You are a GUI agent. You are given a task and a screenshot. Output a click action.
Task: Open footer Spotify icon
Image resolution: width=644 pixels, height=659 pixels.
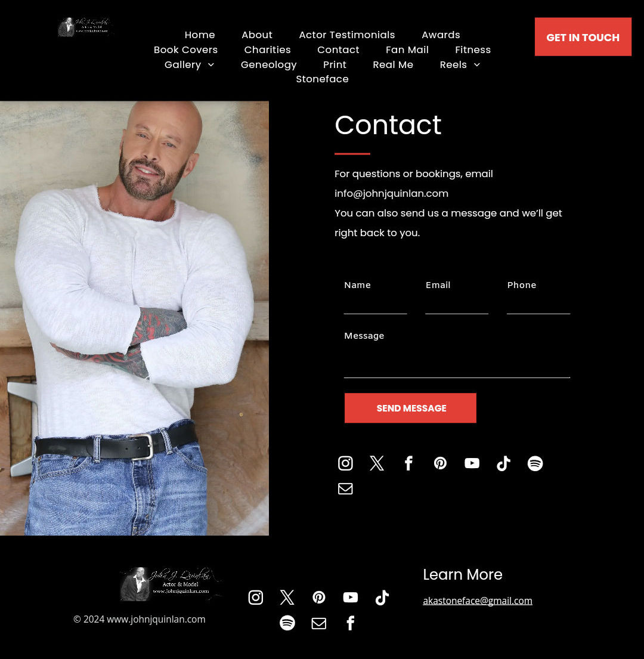(287, 623)
